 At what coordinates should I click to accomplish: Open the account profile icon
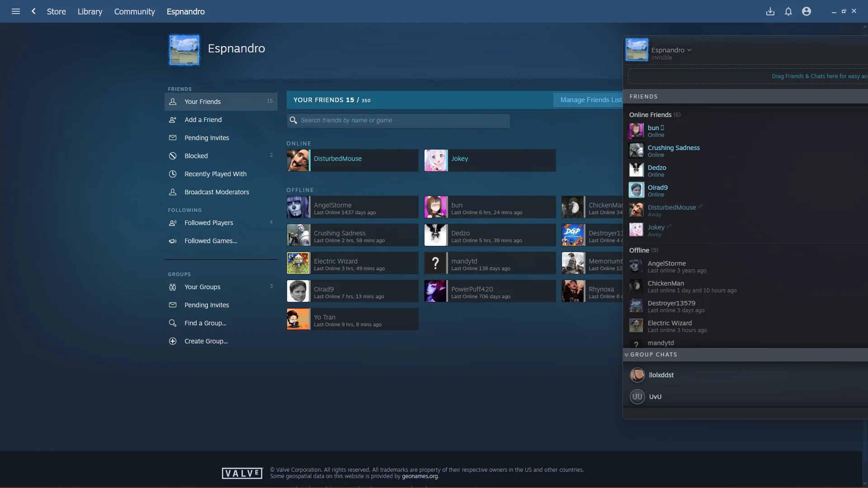[x=807, y=11]
